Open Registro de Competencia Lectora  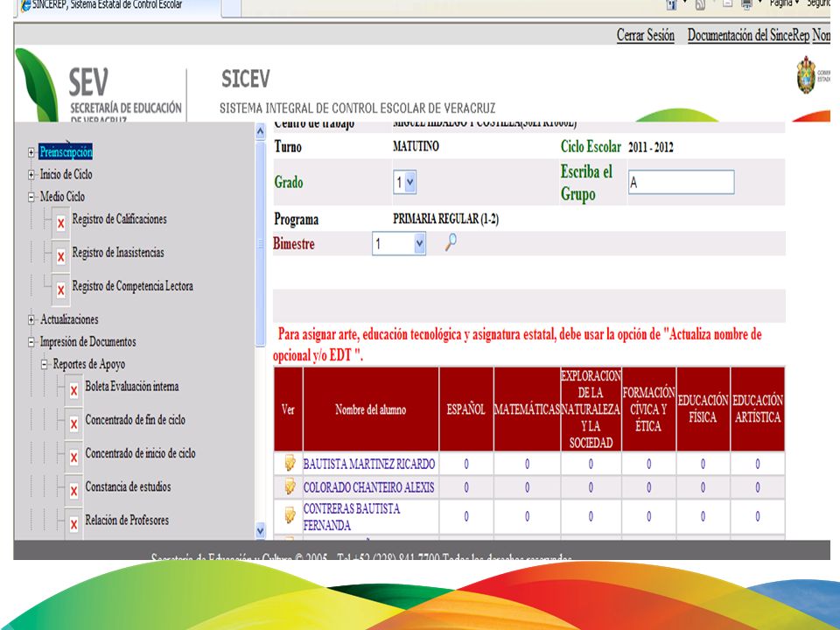pyautogui.click(x=133, y=286)
